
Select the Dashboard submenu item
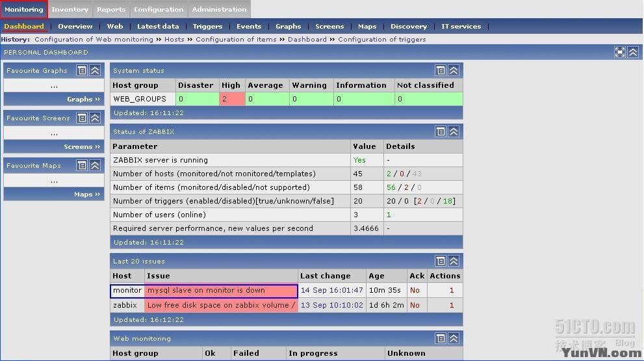(x=24, y=26)
